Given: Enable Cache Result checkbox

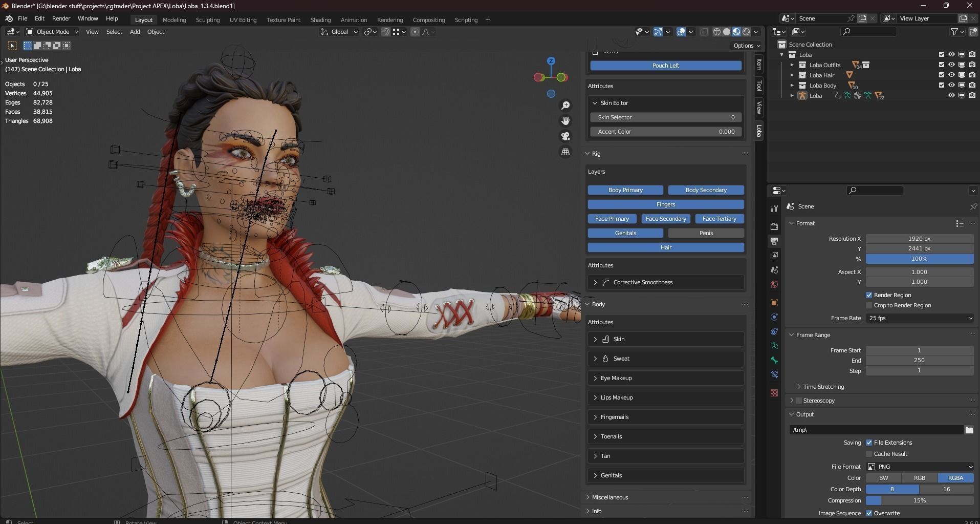Looking at the screenshot, I should click(869, 454).
